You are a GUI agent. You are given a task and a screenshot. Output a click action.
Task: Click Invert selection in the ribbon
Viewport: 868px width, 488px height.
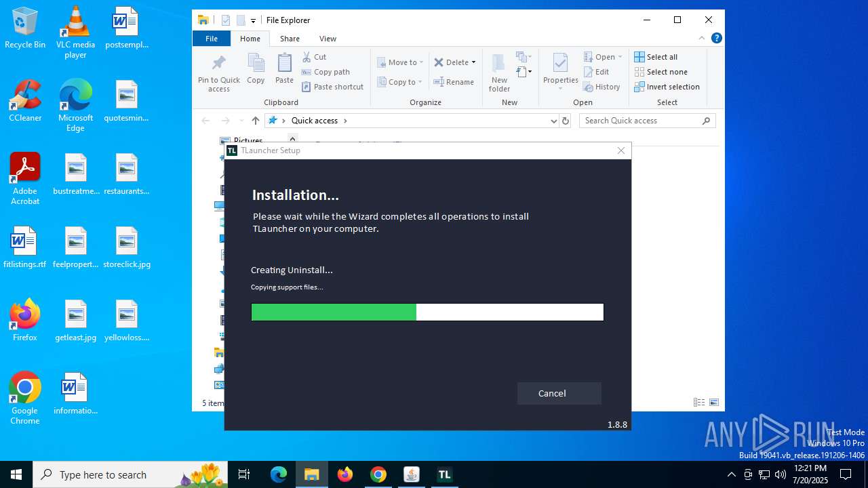(x=667, y=87)
